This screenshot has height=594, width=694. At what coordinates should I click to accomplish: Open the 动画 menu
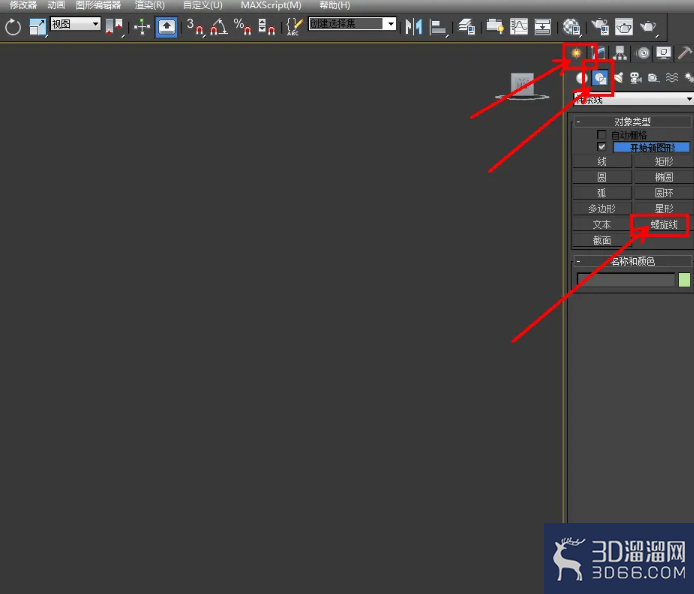click(x=56, y=5)
